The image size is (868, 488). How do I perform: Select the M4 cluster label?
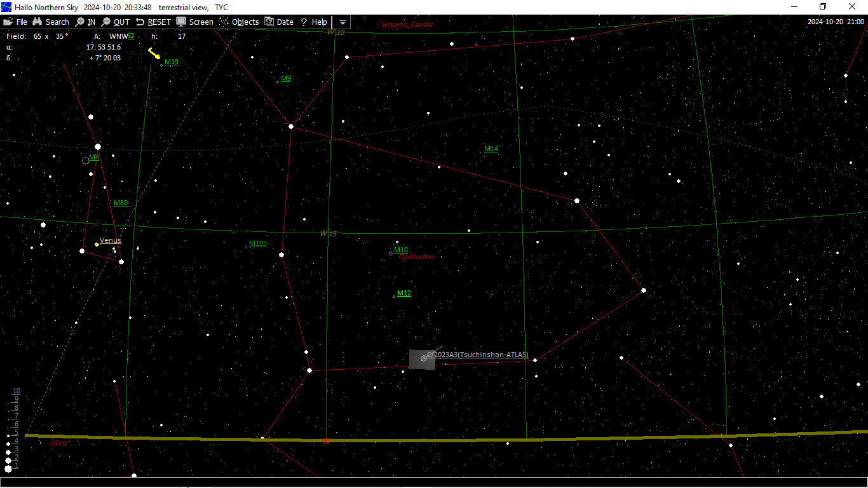click(x=94, y=157)
